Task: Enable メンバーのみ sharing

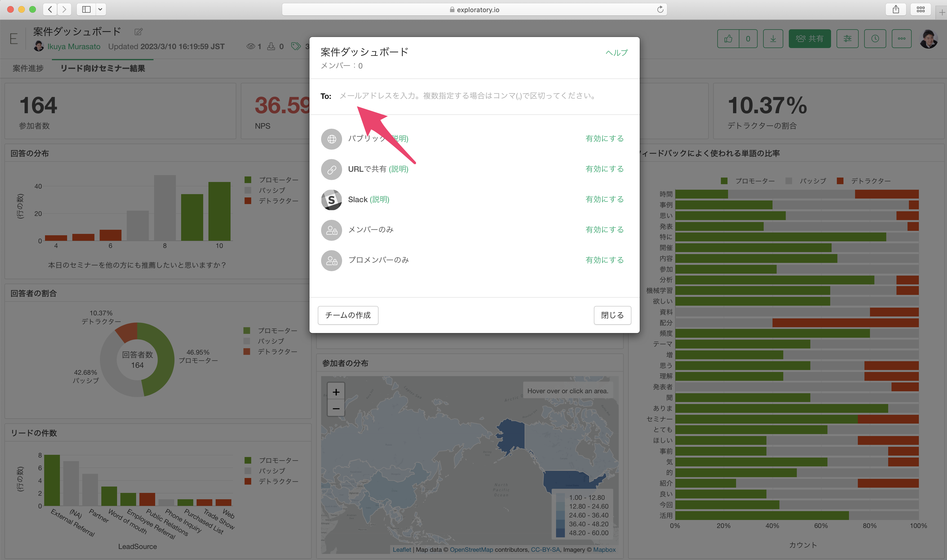Action: (x=604, y=229)
